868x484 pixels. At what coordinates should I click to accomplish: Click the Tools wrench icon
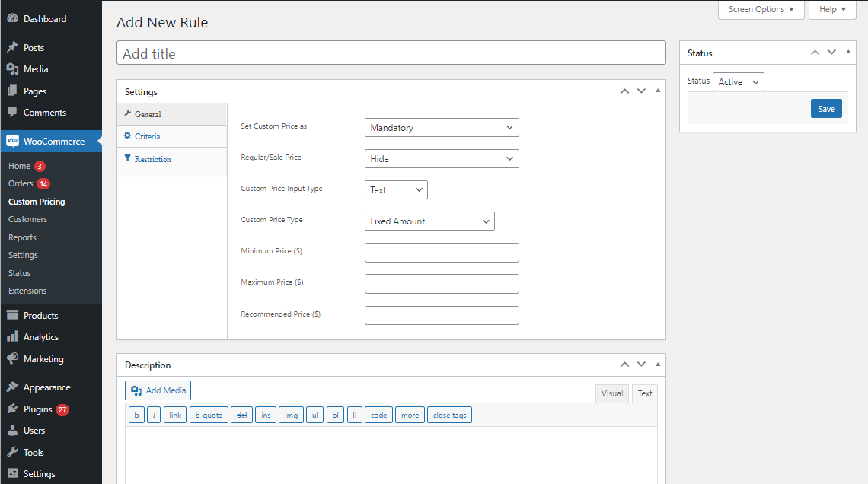(x=12, y=453)
